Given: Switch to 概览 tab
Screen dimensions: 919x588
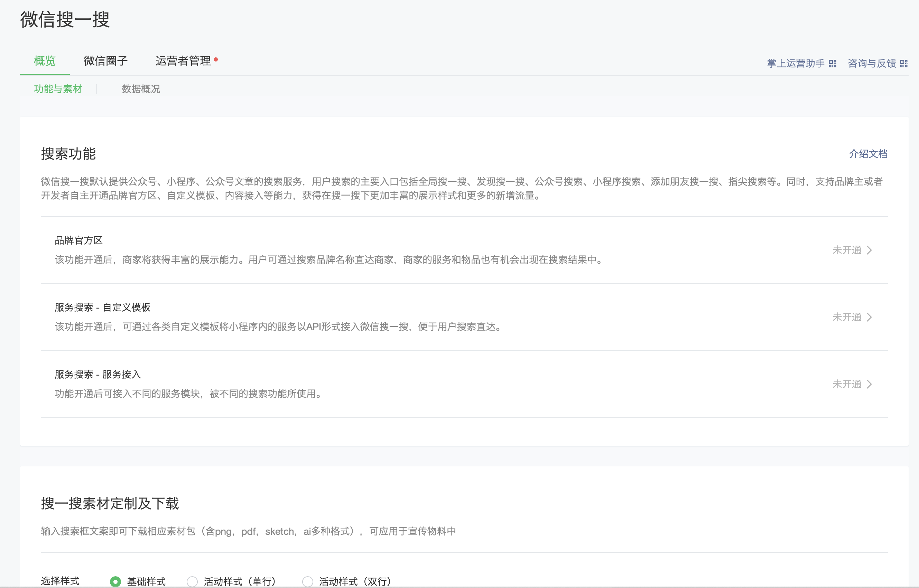Looking at the screenshot, I should point(45,61).
